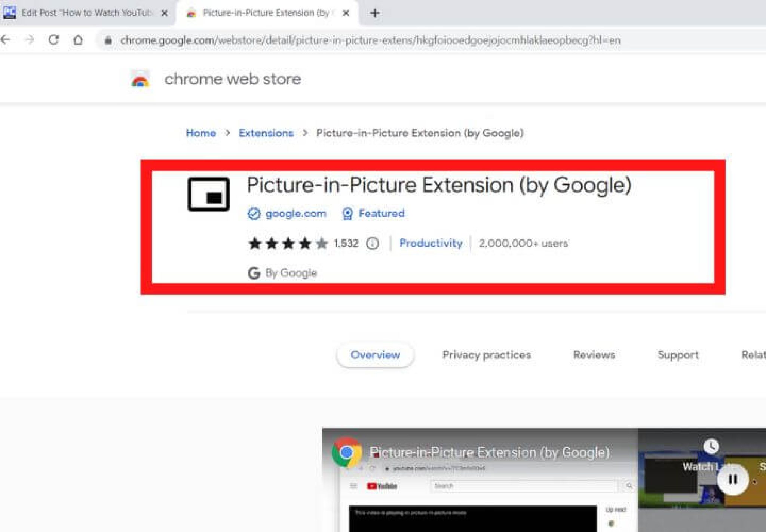This screenshot has height=532, width=766.
Task: Select the Overview tab
Action: coord(375,355)
